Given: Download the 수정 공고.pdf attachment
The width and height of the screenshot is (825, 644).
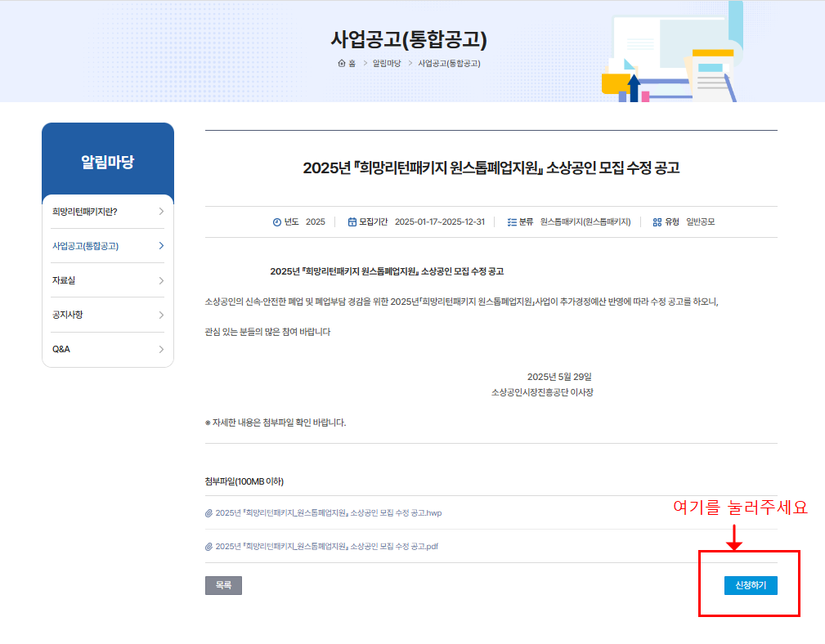Looking at the screenshot, I should pos(327,546).
